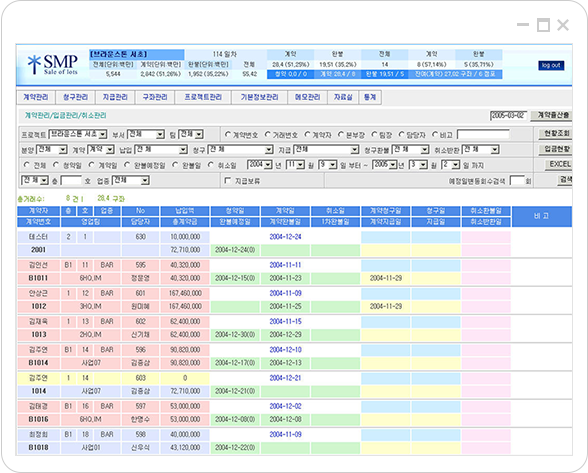Screen dimensions: 588x473
Task: Select the 청약일 date radio button
Action: pyautogui.click(x=56, y=165)
